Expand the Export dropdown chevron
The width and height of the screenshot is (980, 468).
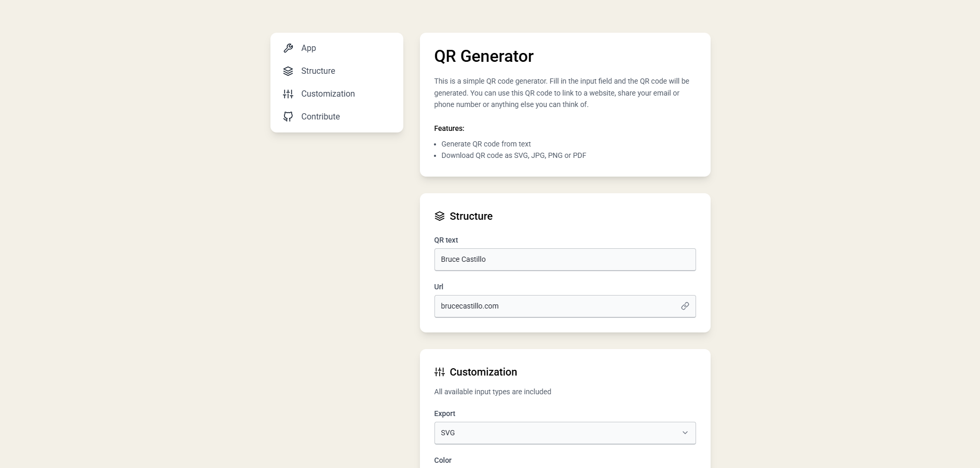685,433
